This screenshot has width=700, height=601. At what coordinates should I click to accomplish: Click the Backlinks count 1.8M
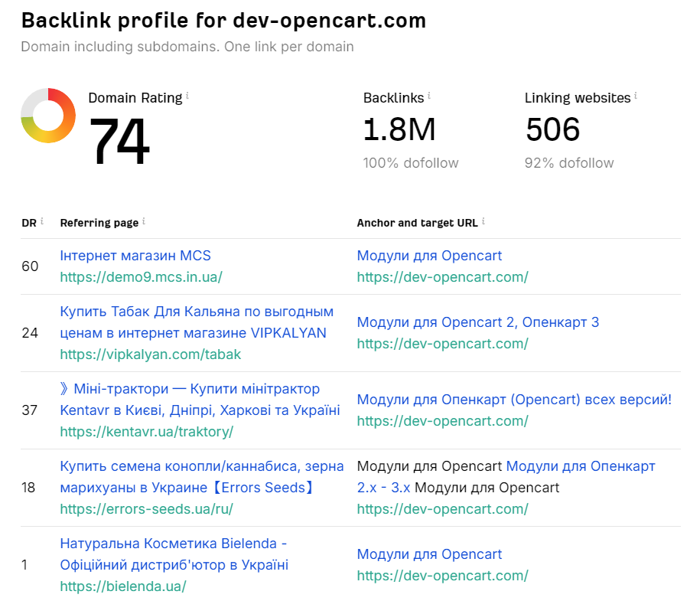[x=399, y=129]
